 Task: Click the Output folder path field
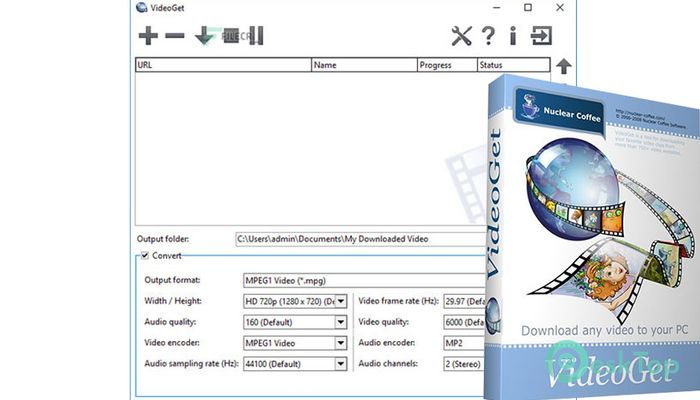tap(361, 239)
